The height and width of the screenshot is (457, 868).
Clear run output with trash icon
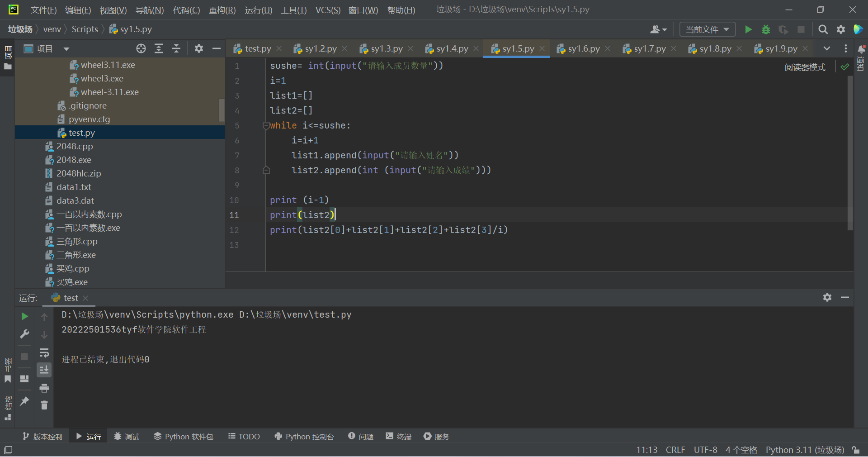point(44,405)
